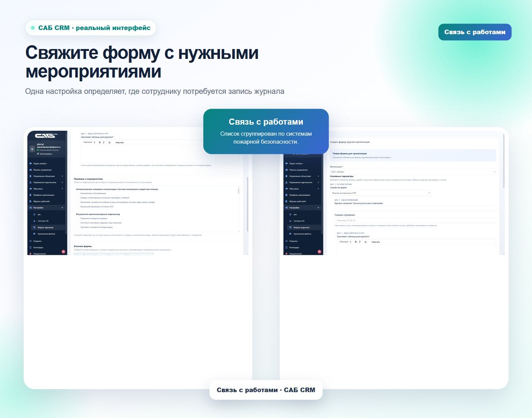Open Подписки in right screenshot sidebar
Viewport: 532px width, 418px height.
[303, 241]
